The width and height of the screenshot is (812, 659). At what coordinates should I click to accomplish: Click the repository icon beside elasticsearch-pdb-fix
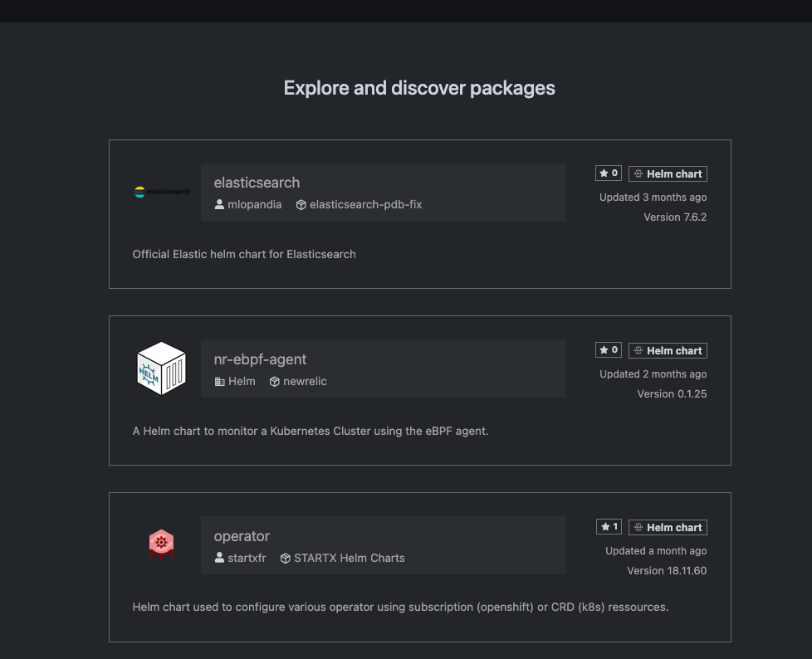tap(301, 204)
